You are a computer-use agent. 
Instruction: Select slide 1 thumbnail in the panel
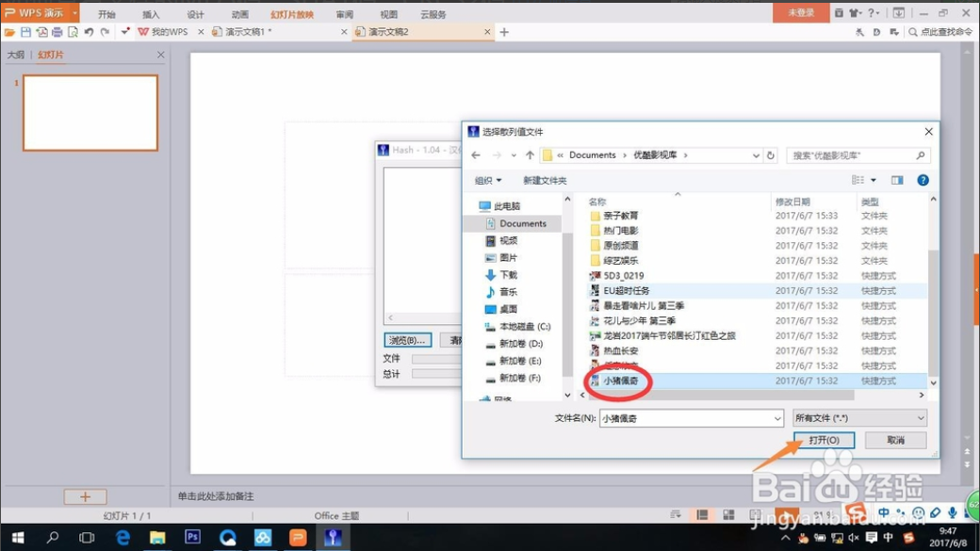click(x=90, y=113)
